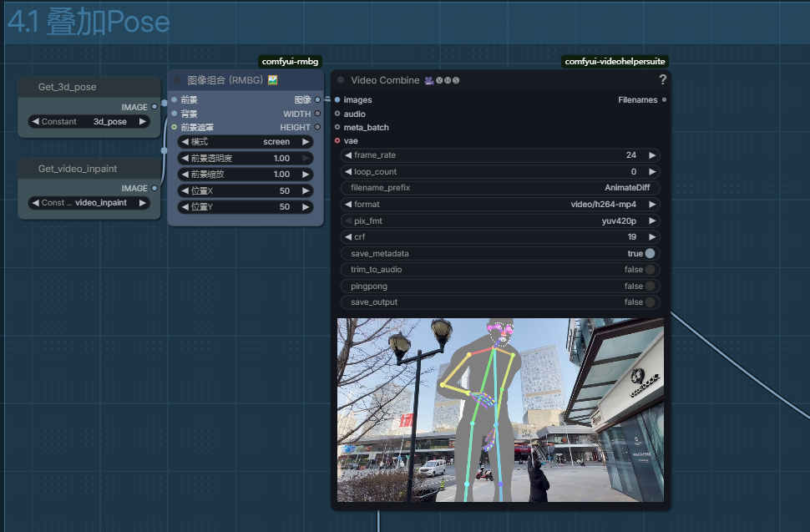This screenshot has height=532, width=810.
Task: Open the format dropdown showing video/h264-mp4
Action: tap(500, 205)
